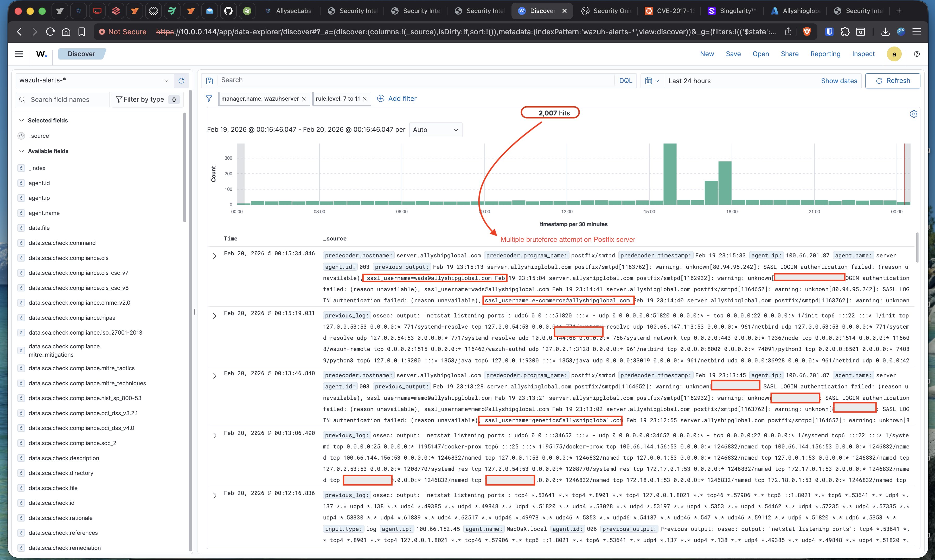
Task: Open the browser extensions puzzle icon
Action: 845,32
